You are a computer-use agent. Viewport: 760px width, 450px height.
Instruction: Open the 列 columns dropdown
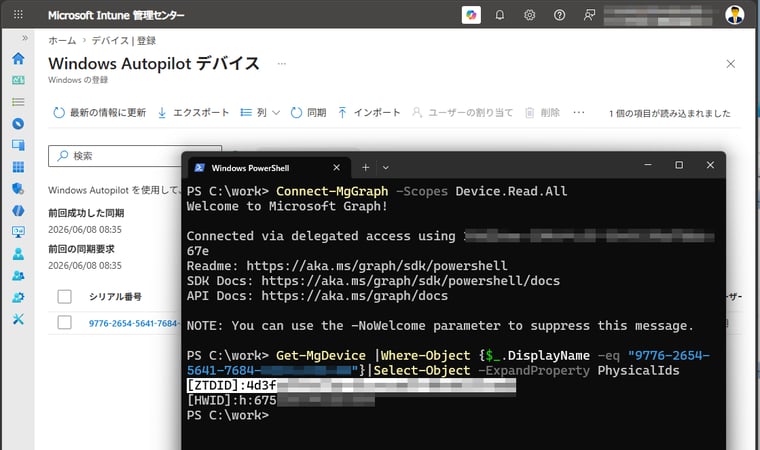260,112
